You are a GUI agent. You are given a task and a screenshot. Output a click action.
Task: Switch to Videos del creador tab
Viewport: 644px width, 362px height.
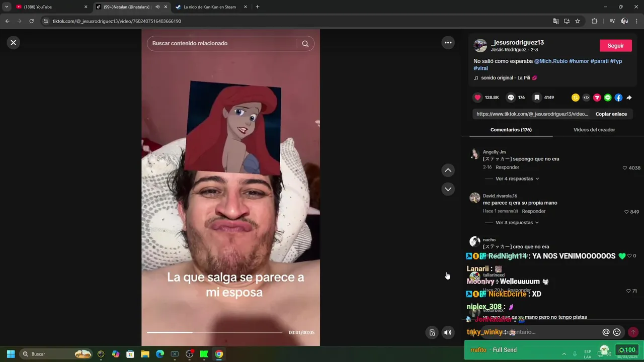pyautogui.click(x=594, y=130)
